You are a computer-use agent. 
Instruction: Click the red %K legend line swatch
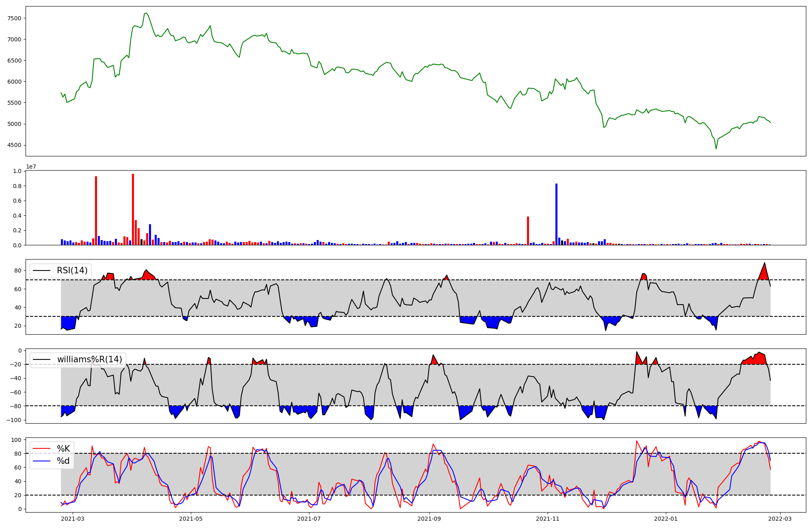click(41, 449)
